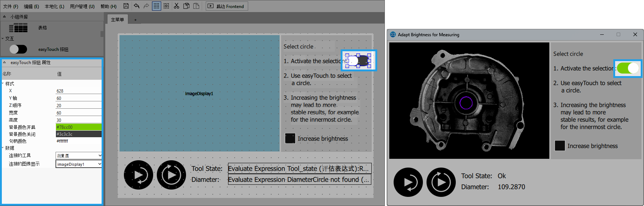The width and height of the screenshot is (644, 206).
Task: Click the Cut scissors icon
Action: (177, 6)
